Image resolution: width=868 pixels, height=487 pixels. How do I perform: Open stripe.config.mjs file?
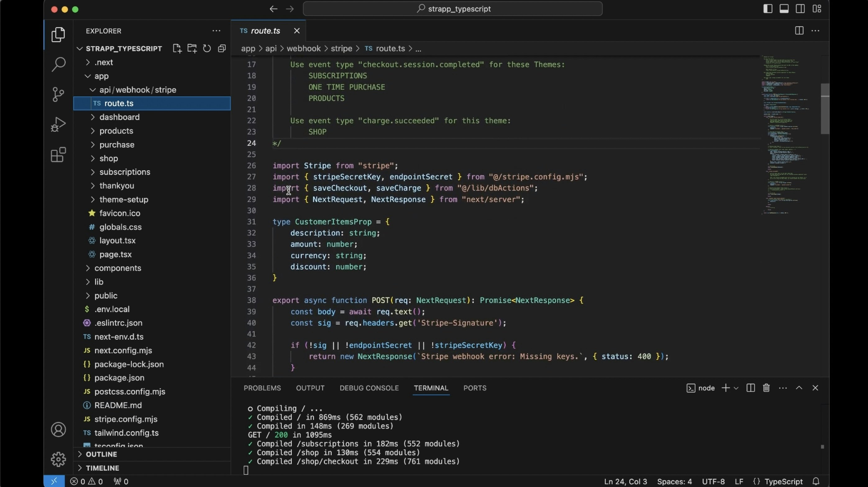click(126, 419)
